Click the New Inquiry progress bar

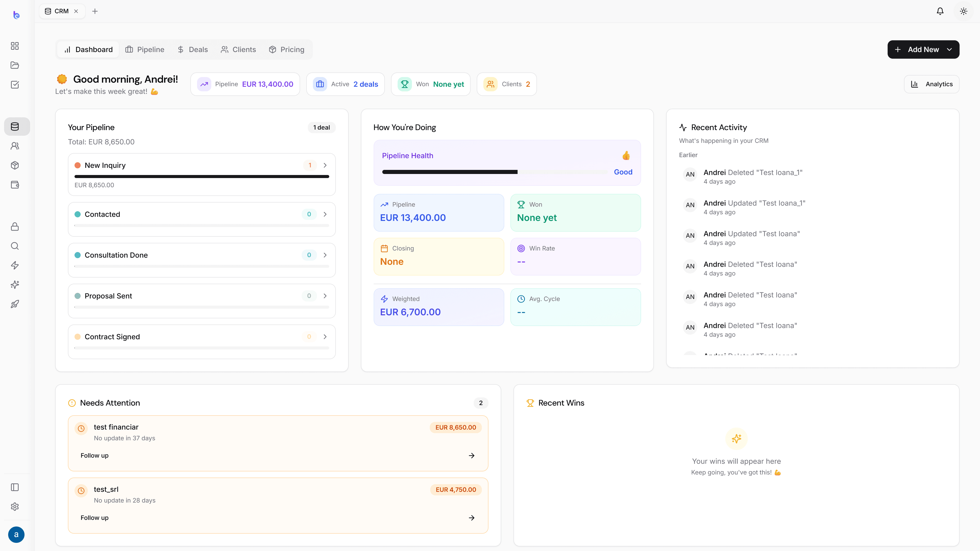pos(202,177)
